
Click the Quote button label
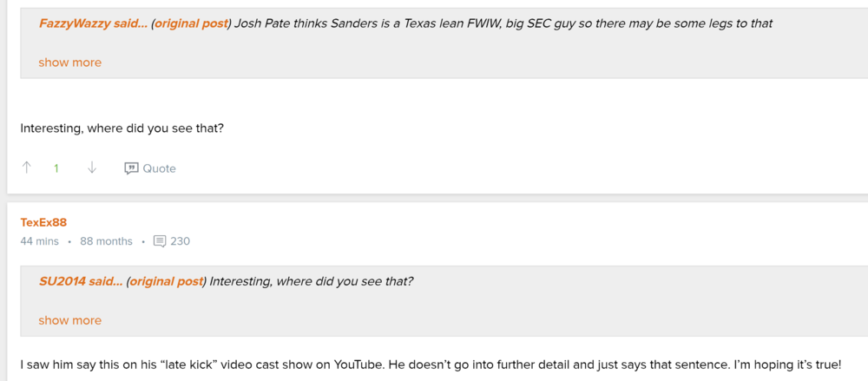(x=159, y=168)
